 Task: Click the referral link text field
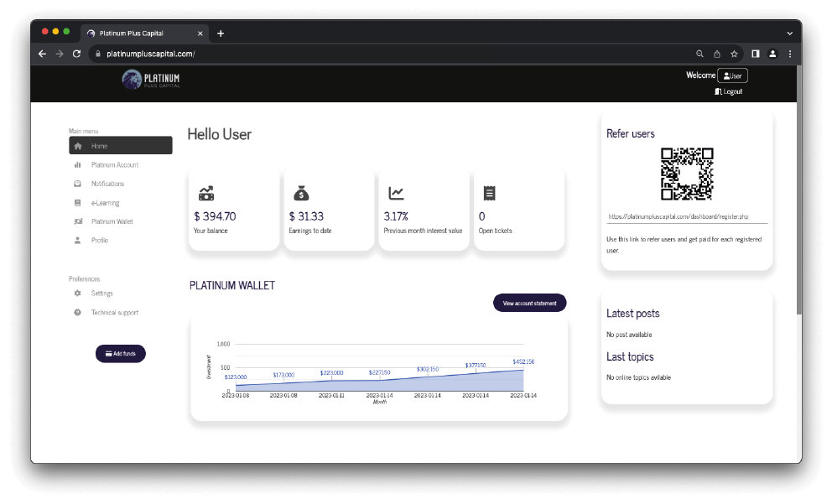(x=687, y=216)
